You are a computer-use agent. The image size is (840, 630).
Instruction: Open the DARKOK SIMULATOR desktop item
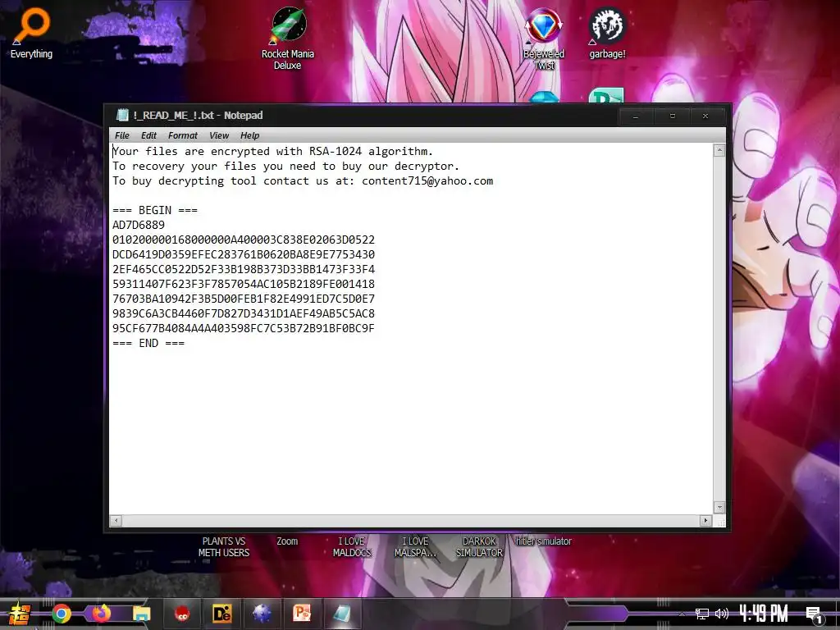click(x=479, y=547)
